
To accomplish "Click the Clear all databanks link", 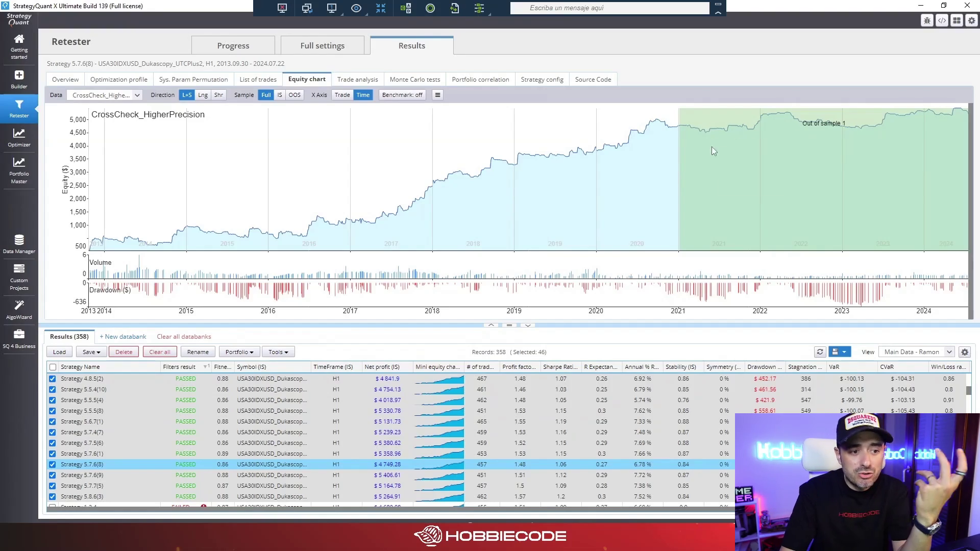I will 184,337.
